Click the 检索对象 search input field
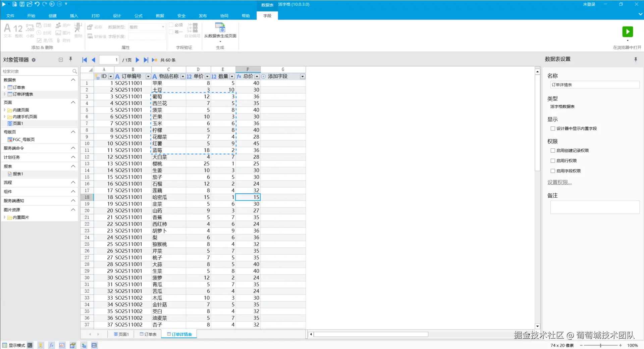Screen dimensions: 644x349 (37, 71)
